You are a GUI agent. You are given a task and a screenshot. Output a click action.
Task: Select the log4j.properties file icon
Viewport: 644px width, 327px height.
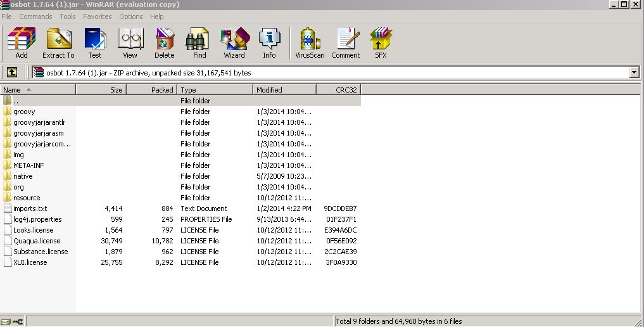(x=8, y=219)
